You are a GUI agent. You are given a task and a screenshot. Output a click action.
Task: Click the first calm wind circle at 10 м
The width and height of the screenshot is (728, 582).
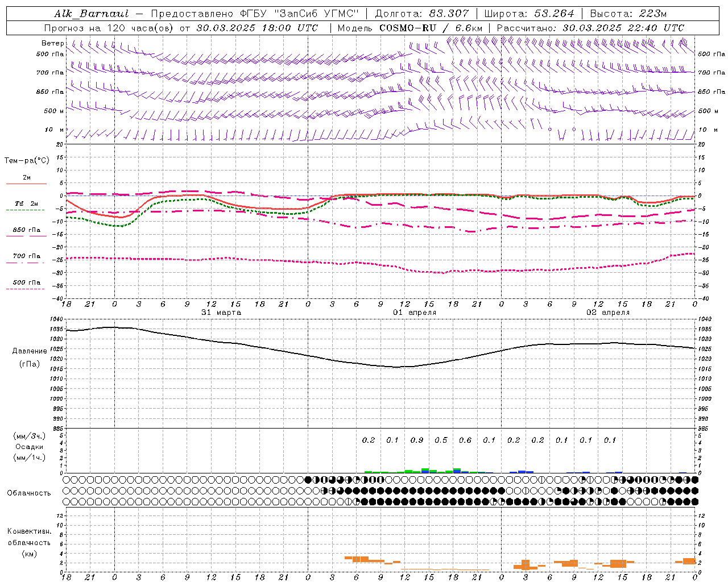tap(550, 130)
